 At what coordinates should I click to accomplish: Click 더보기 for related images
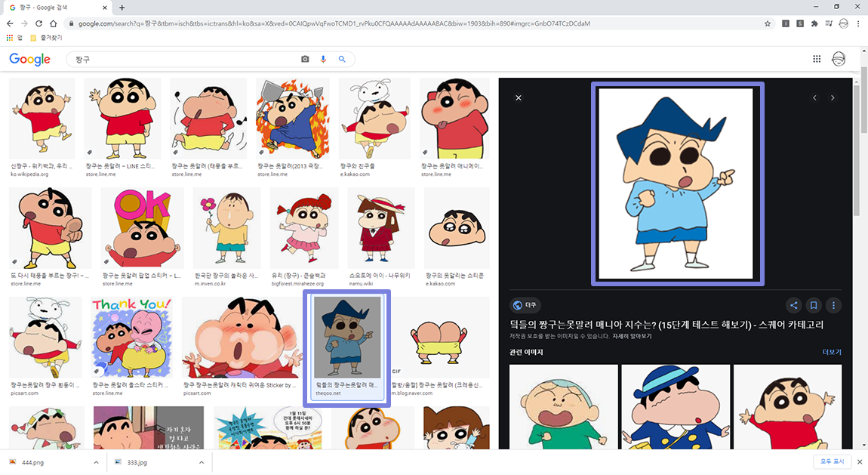(832, 352)
